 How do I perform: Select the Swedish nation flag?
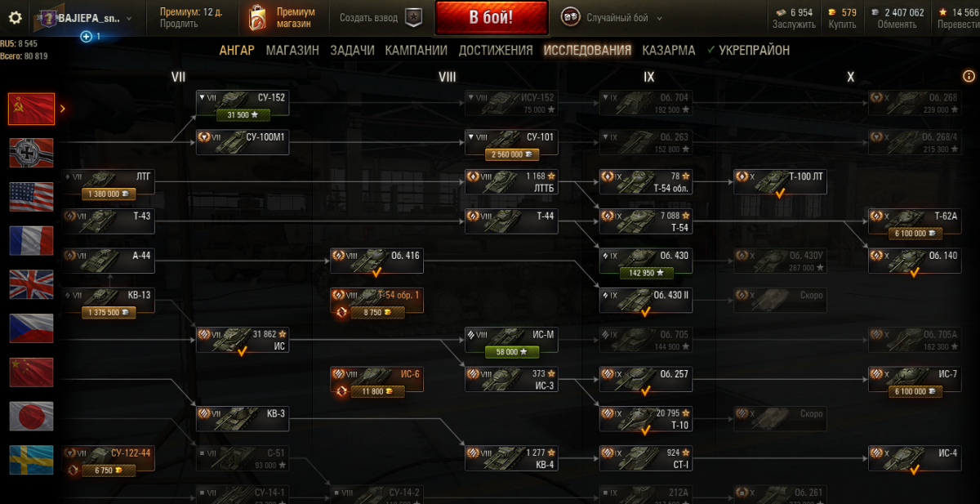31,460
